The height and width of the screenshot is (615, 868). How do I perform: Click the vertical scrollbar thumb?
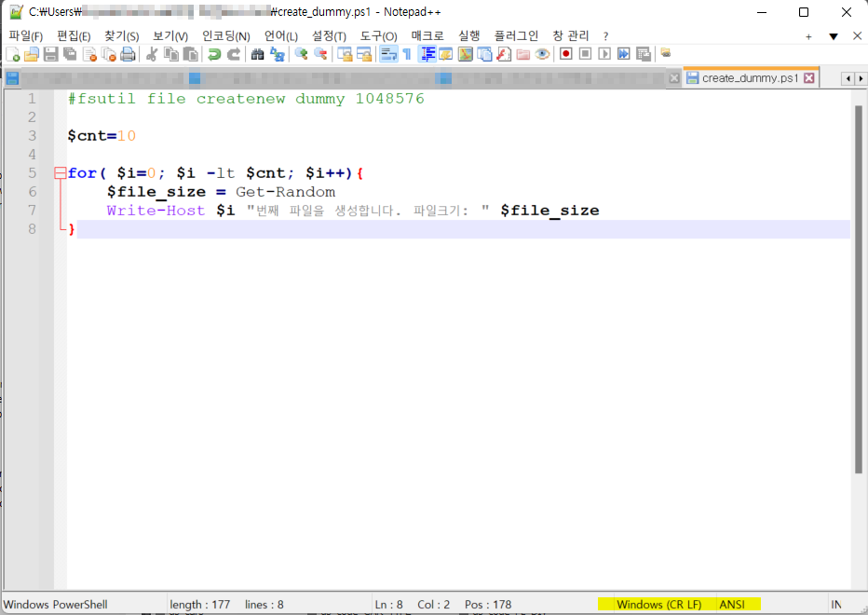point(858,289)
